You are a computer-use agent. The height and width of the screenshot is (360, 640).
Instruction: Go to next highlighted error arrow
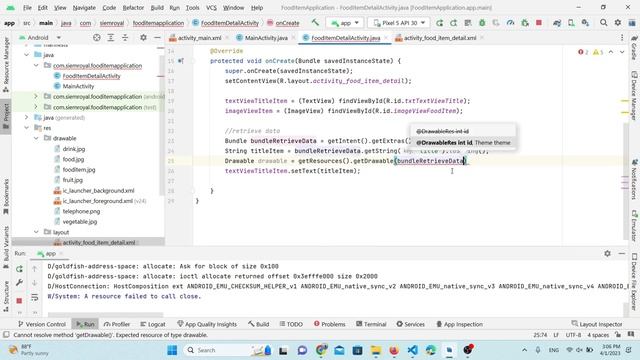[x=622, y=52]
